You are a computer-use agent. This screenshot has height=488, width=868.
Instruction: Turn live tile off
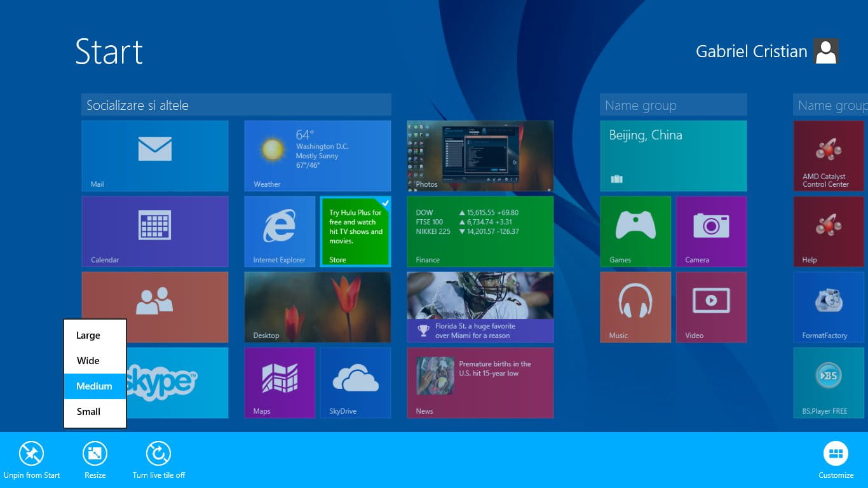[159, 460]
